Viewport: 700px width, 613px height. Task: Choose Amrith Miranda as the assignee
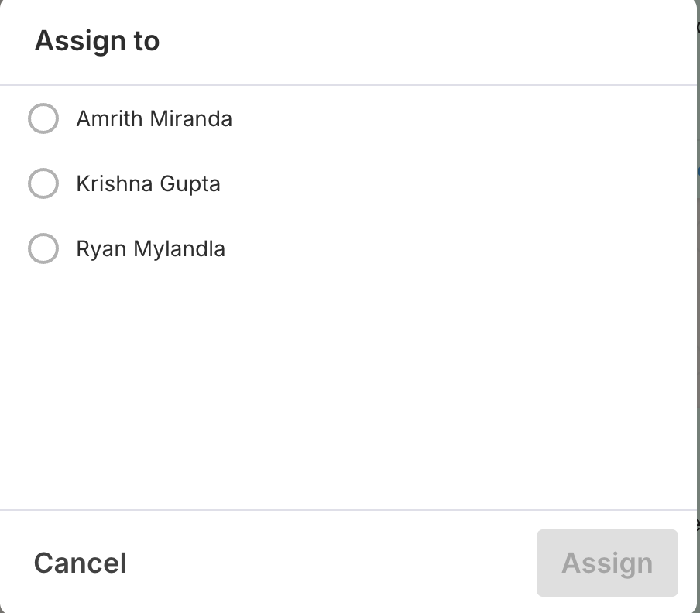(43, 119)
